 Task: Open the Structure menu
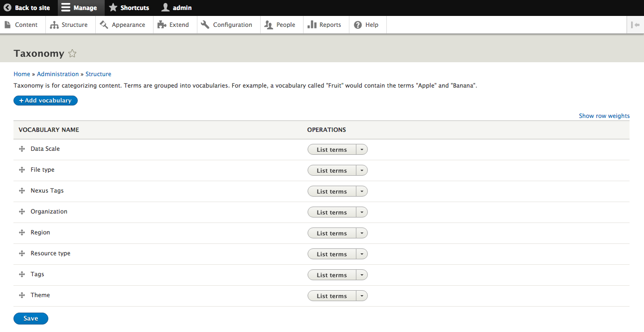coord(69,25)
